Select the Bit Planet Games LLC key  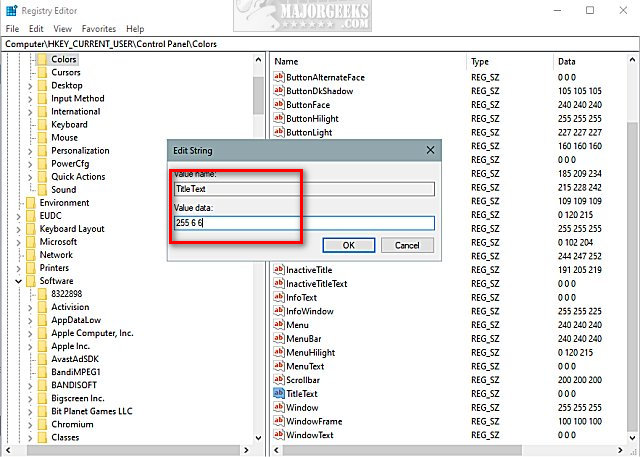point(92,411)
